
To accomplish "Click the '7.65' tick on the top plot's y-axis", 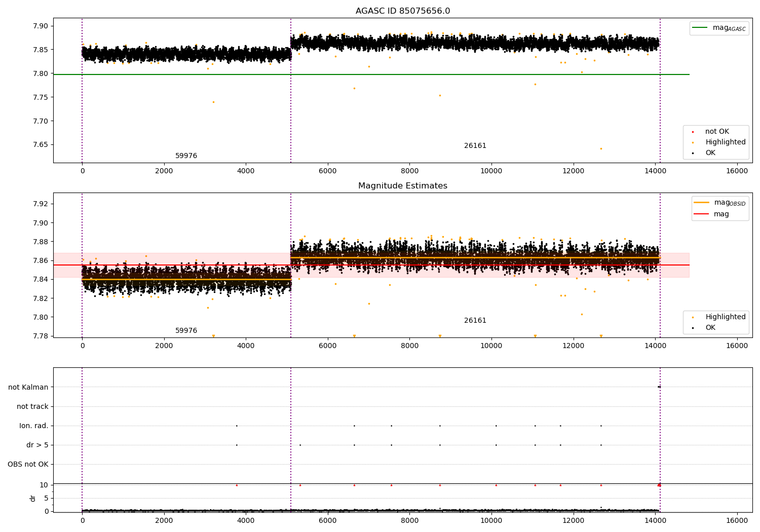I will 41,145.
